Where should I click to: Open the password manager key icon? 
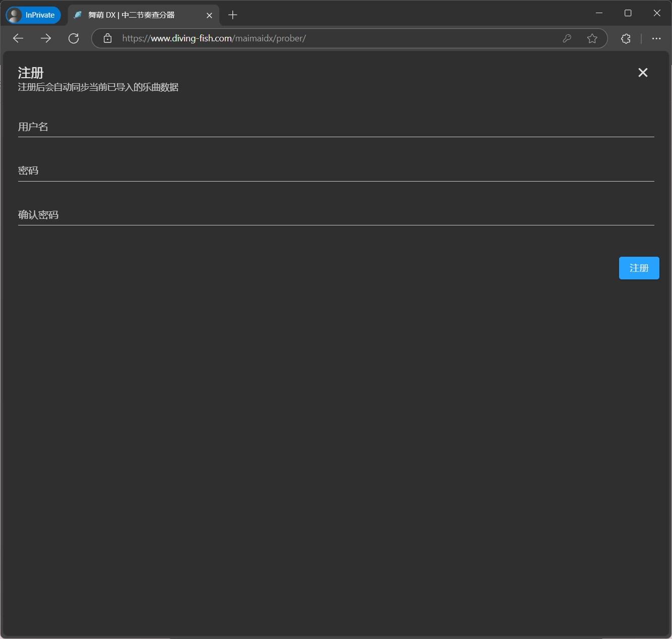pyautogui.click(x=567, y=38)
